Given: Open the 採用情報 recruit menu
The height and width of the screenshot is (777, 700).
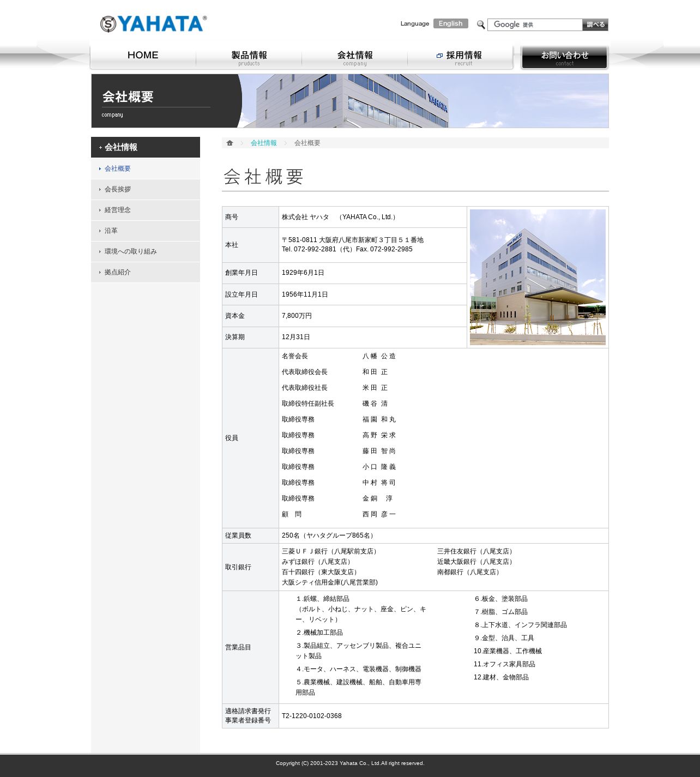Looking at the screenshot, I should click(460, 57).
